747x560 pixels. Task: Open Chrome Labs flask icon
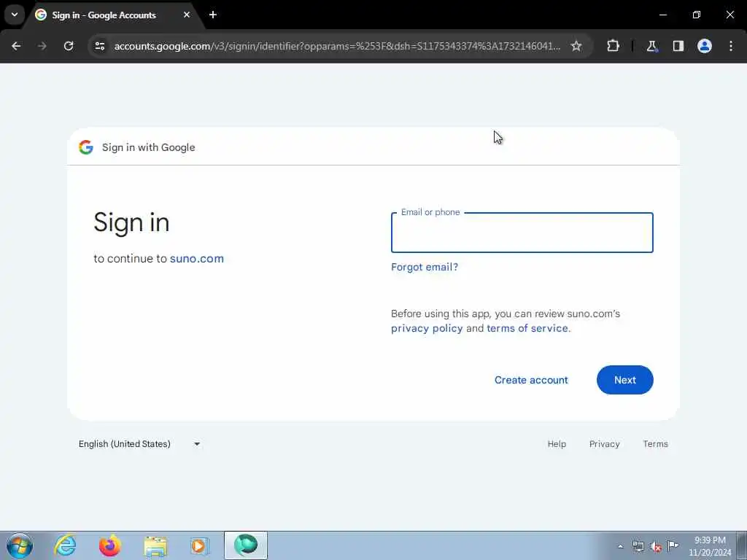pyautogui.click(x=651, y=46)
